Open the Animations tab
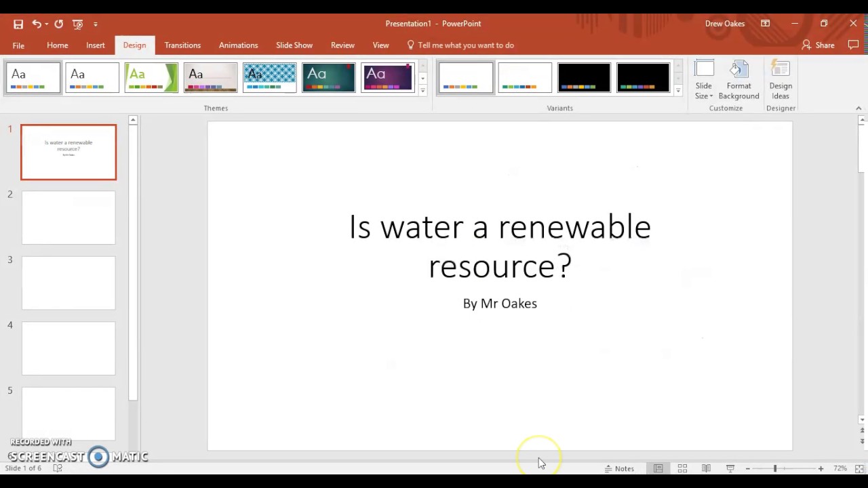Screen dimensions: 868x488 pos(238,45)
